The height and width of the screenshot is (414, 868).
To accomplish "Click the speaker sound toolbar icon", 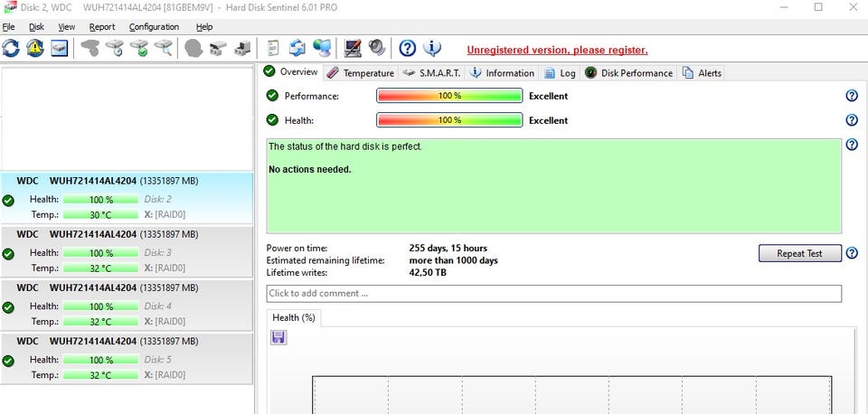I will (376, 48).
